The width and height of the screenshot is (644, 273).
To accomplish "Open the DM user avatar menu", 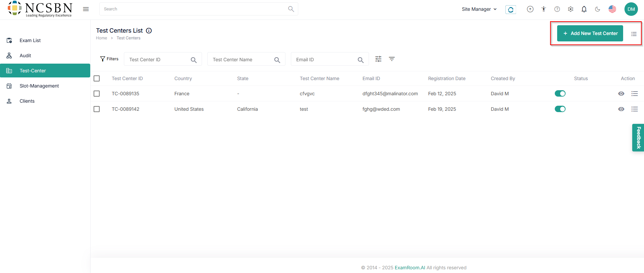I will point(631,9).
